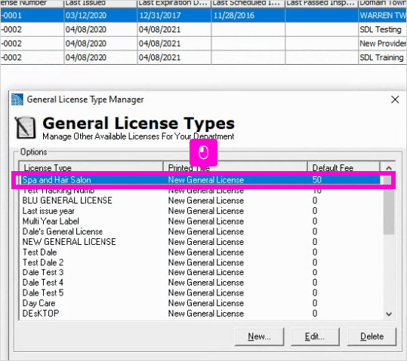Click the New... button
Viewport: 407px width, 361px height.
click(x=259, y=337)
